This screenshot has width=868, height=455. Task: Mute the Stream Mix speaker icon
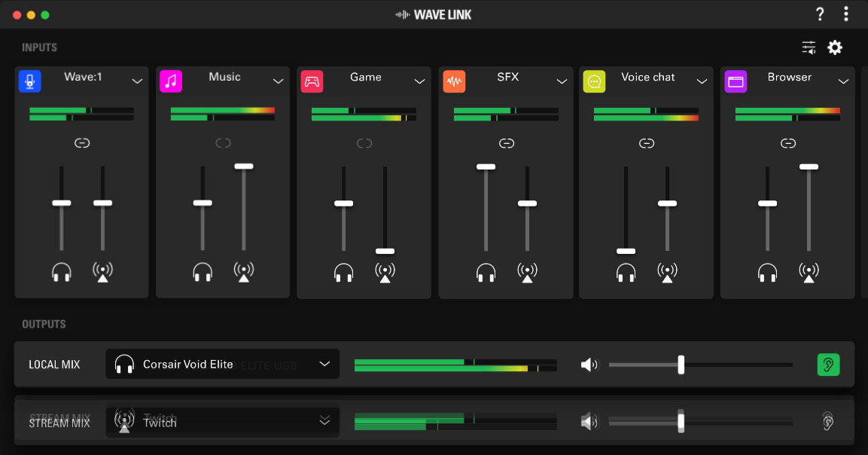(x=589, y=423)
